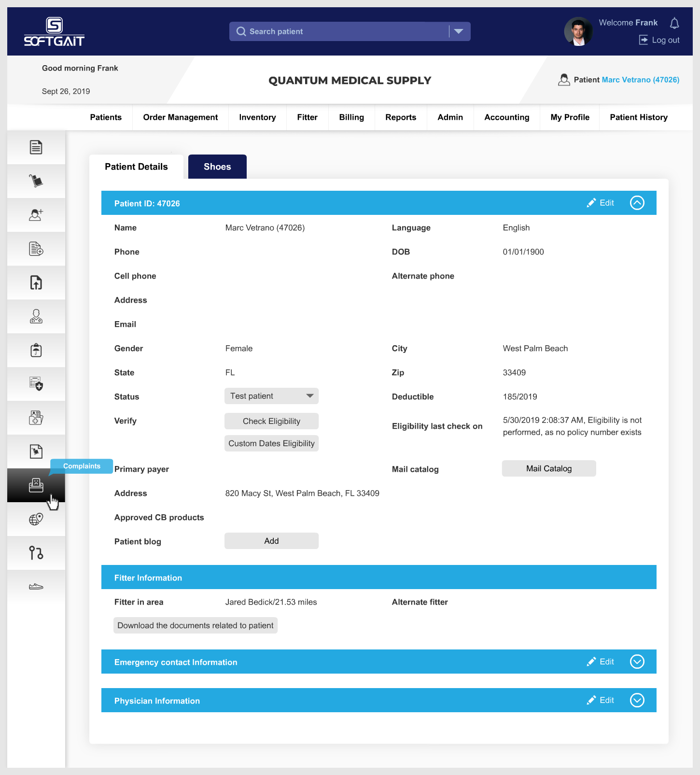Click the Log out link
This screenshot has height=775, width=700.
pos(659,40)
